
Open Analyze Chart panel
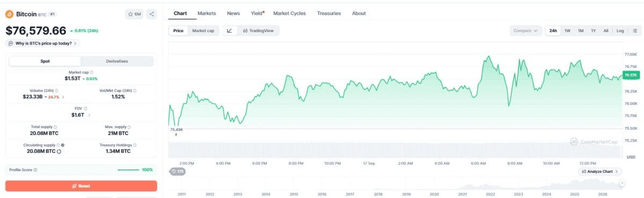coord(601,171)
